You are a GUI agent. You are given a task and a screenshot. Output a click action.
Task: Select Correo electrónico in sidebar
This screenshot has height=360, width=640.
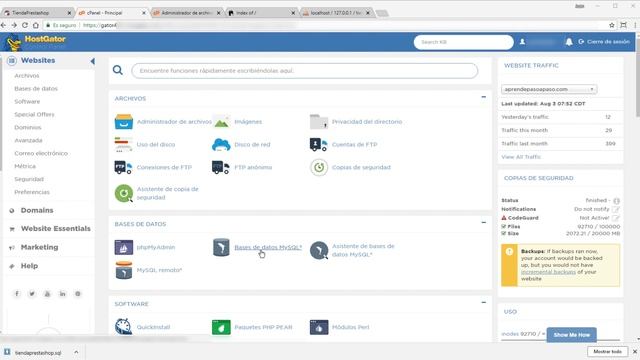point(41,153)
